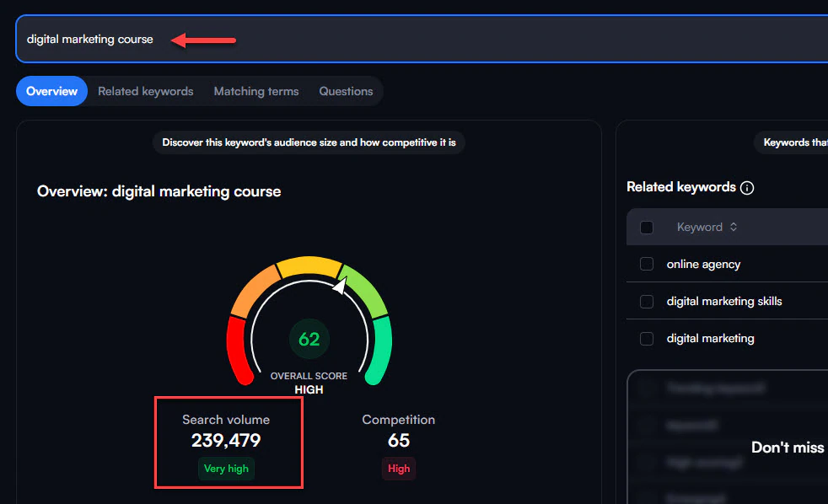The width and height of the screenshot is (828, 504).
Task: Tick the online agency checkbox
Action: point(647,264)
